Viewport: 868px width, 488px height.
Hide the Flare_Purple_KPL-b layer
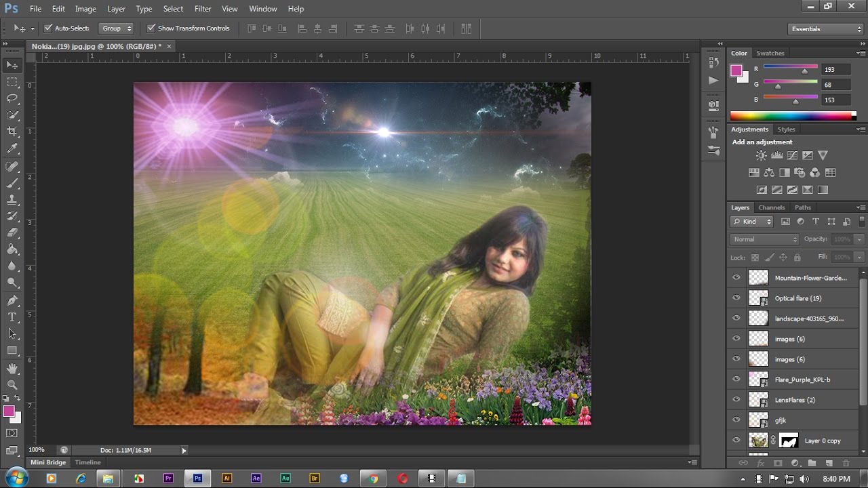pyautogui.click(x=736, y=379)
